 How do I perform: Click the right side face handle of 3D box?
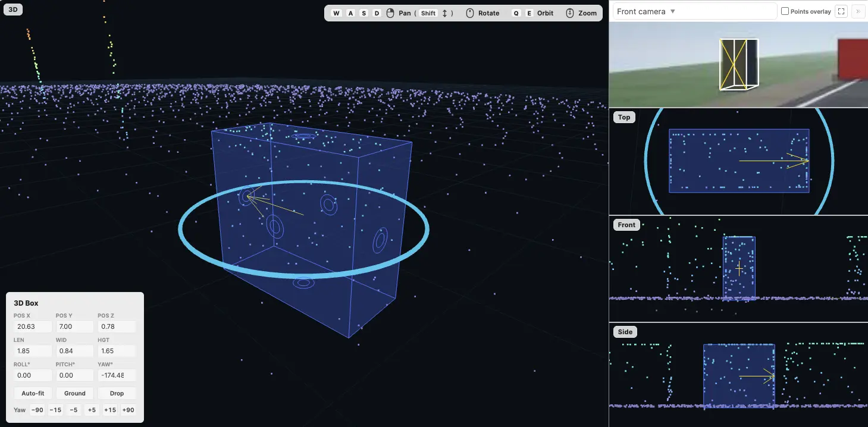pos(380,241)
